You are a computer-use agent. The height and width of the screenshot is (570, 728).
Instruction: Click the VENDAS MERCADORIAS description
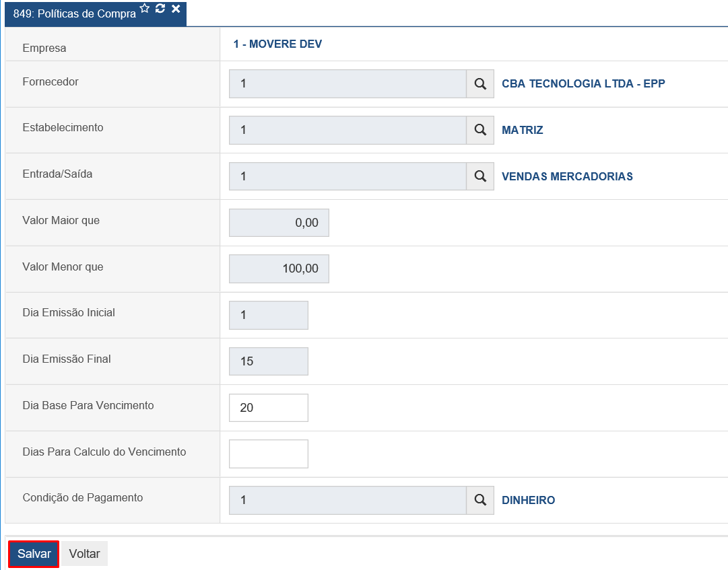pyautogui.click(x=567, y=176)
